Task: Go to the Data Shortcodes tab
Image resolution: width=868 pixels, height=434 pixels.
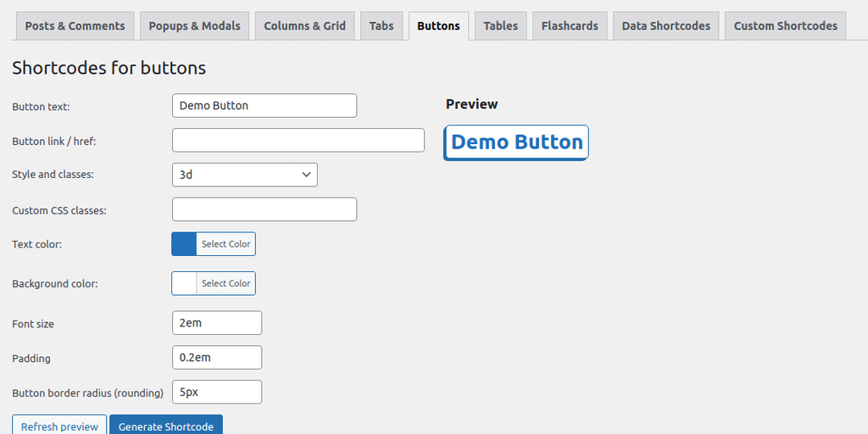Action: [x=665, y=25]
